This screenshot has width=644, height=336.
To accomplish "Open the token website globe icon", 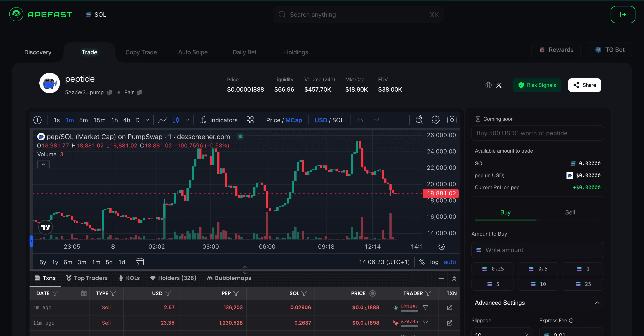I will [x=488, y=85].
